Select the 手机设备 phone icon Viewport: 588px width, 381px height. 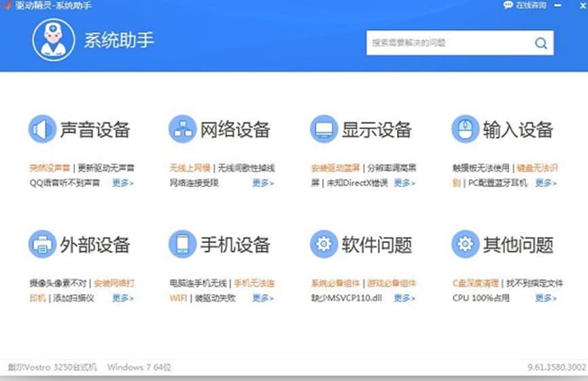tap(183, 244)
